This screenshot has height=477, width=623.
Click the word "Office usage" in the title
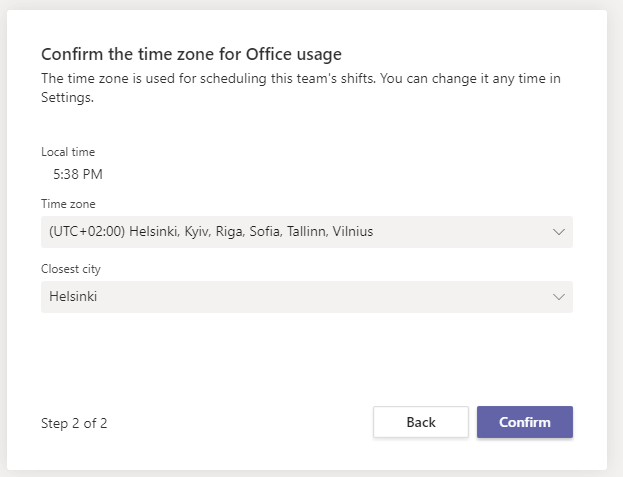click(x=300, y=54)
